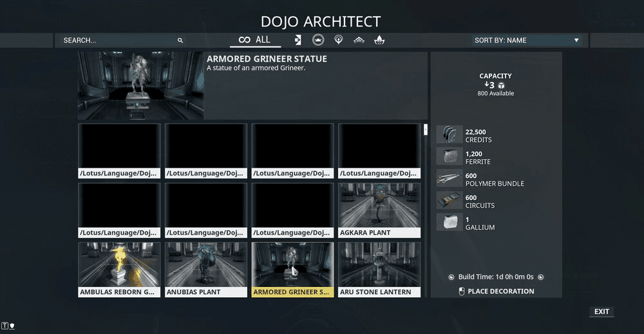Viewport: 644px width, 334px height.
Task: Select the Ambulas Reborn gold statue thumbnail
Action: (119, 265)
